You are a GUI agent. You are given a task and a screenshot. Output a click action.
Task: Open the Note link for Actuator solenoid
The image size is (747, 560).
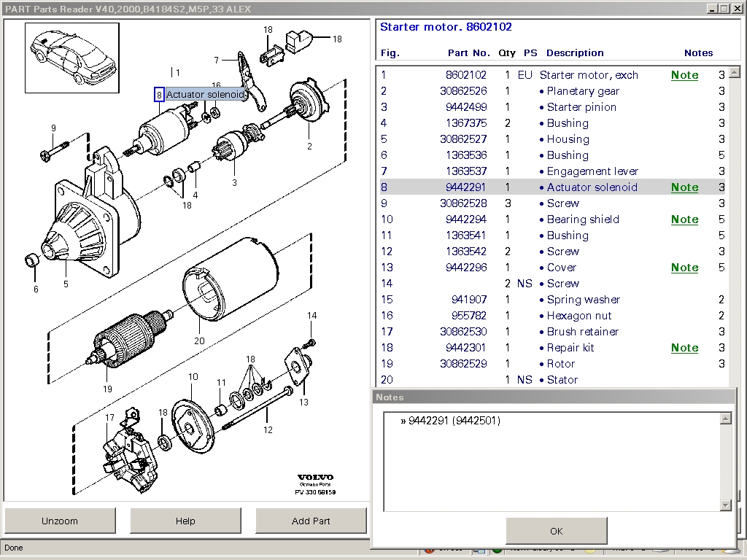click(x=684, y=187)
